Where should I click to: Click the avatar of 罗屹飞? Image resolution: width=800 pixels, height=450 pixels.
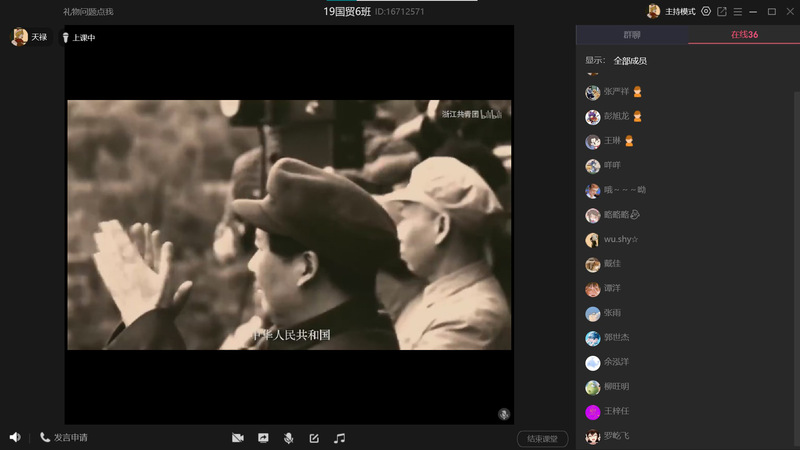(x=592, y=437)
